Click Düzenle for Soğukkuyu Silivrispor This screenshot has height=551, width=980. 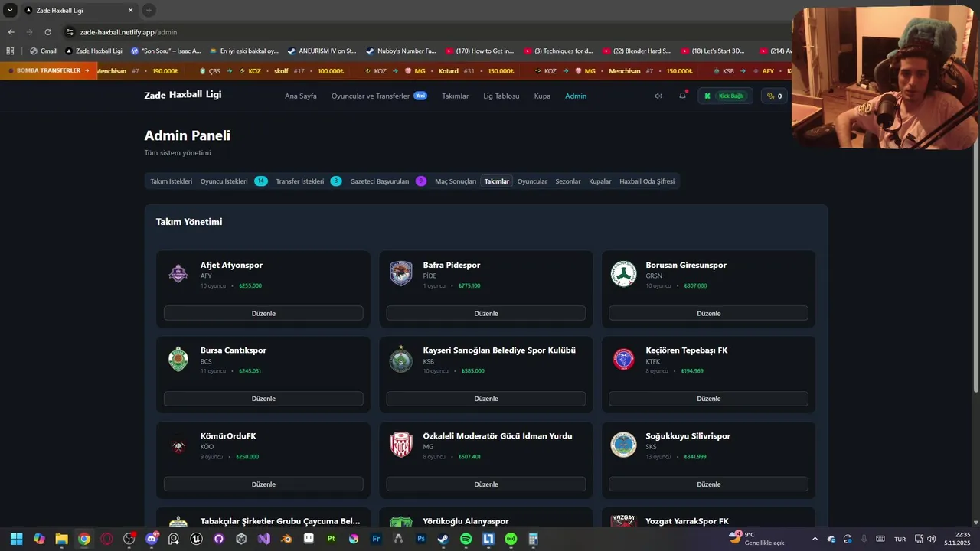(x=708, y=484)
